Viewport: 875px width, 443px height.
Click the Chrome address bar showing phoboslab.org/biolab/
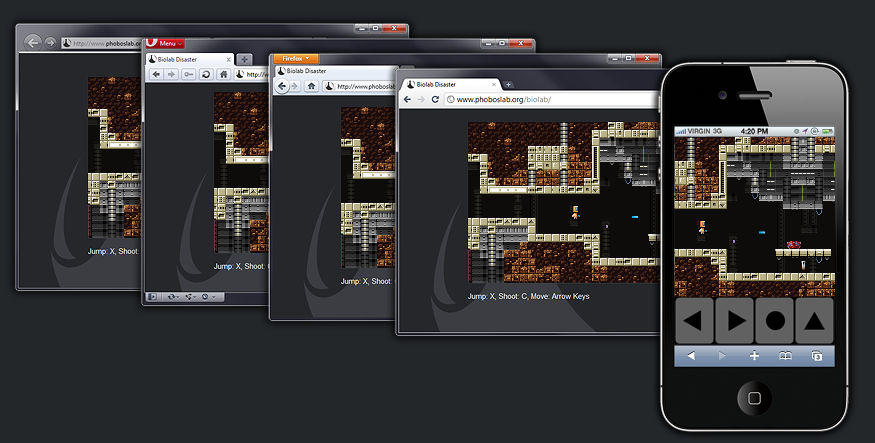551,99
